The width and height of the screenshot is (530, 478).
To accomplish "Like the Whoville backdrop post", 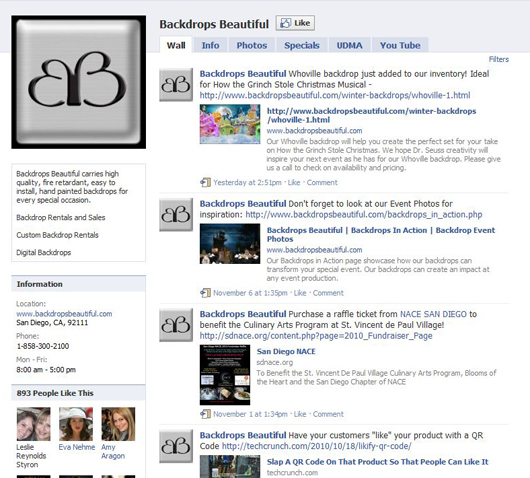I will coord(294,183).
